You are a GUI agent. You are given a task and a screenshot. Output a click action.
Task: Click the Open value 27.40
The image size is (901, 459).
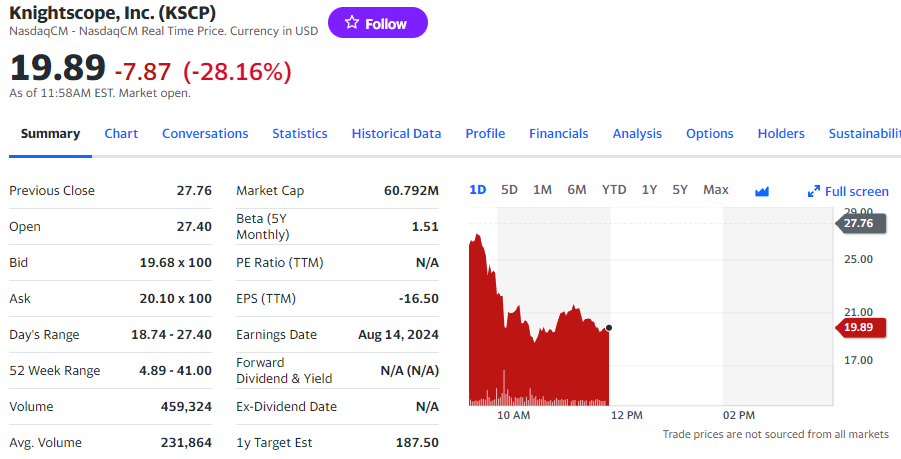point(194,226)
